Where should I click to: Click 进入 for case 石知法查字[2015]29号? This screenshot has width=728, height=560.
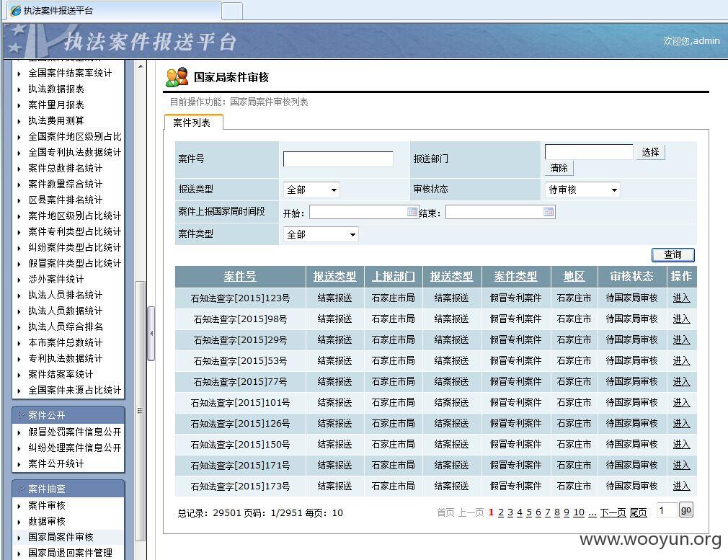pos(681,340)
